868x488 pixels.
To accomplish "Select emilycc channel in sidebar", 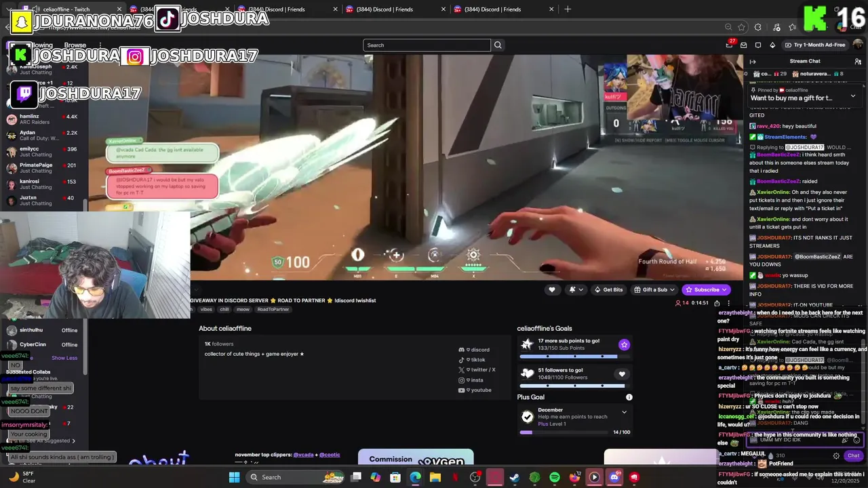I will tap(43, 152).
